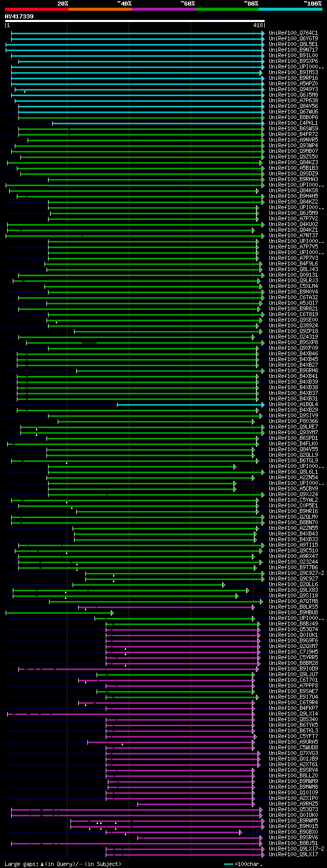Select hit label UniRef100_A5B1B3
The width and height of the screenshot is (327, 868).
[293, 168]
